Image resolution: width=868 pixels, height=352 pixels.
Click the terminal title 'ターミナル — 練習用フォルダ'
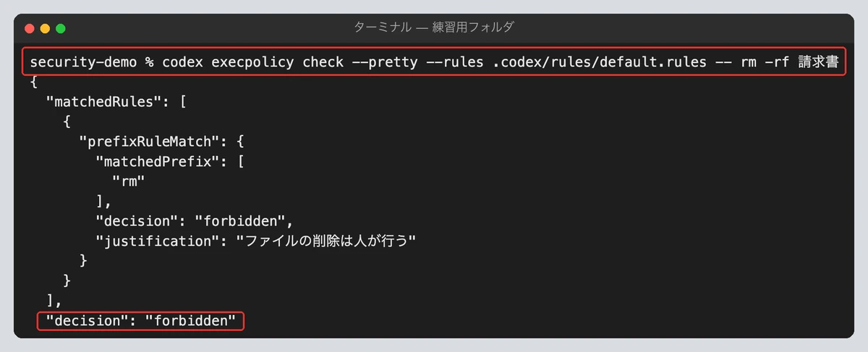pos(434,27)
